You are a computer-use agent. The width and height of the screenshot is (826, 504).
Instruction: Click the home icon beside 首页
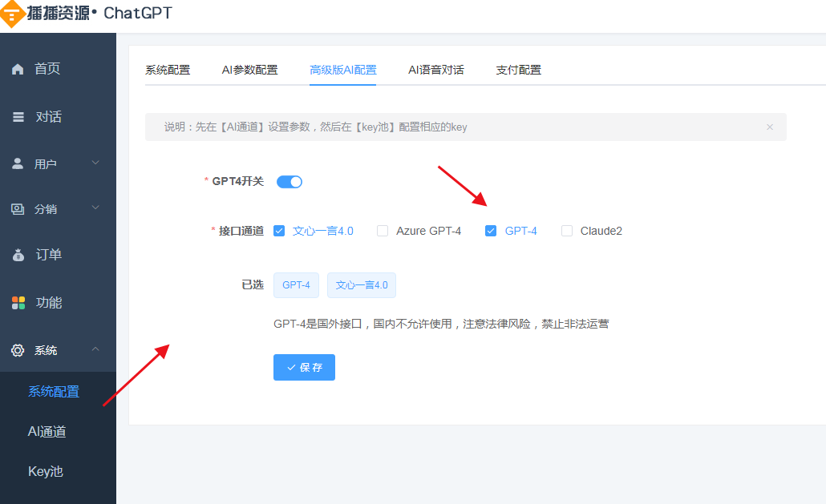[18, 69]
